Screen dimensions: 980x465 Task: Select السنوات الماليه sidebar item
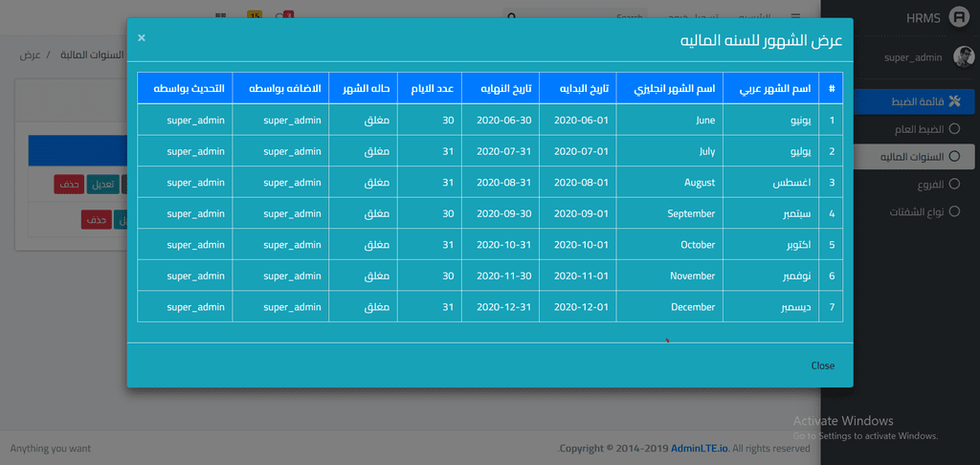point(915,156)
